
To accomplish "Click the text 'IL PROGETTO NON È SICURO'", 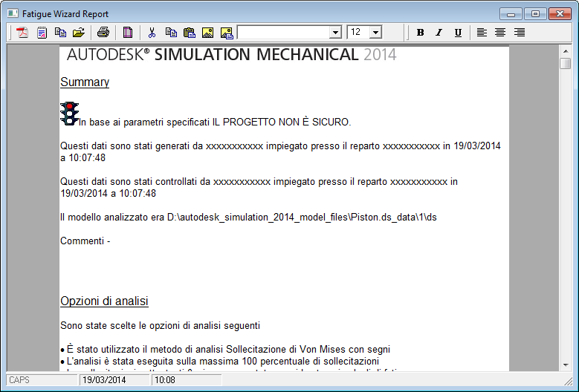I will click(281, 122).
